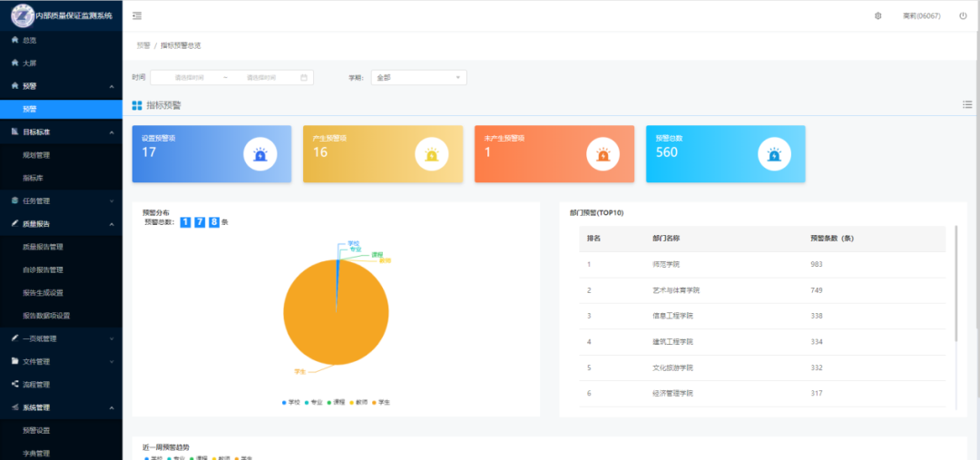
Task: Click the 预警 breadcrumb link
Action: click(x=142, y=45)
